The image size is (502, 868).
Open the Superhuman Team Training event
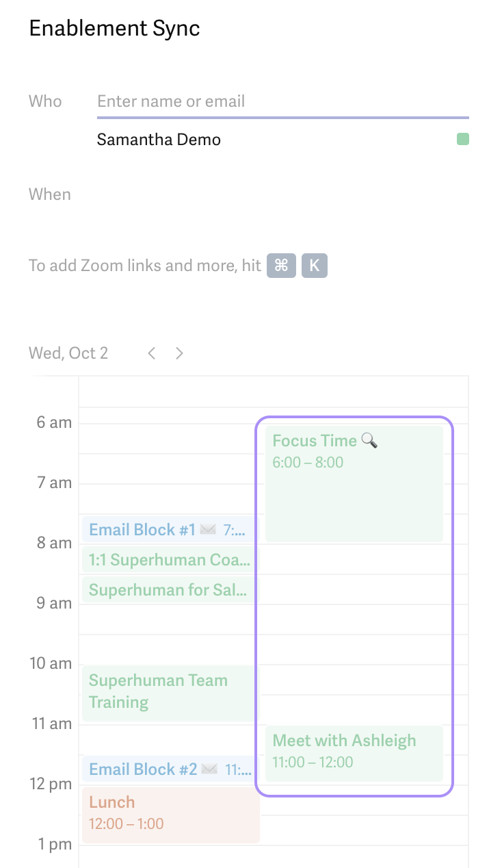coord(171,693)
